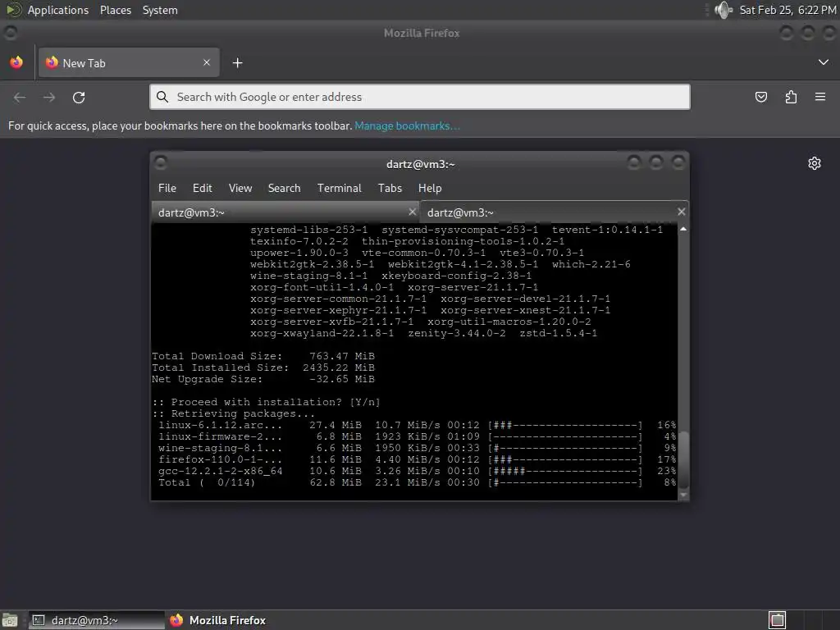
Task: Open Save to Pocket button
Action: 760,97
